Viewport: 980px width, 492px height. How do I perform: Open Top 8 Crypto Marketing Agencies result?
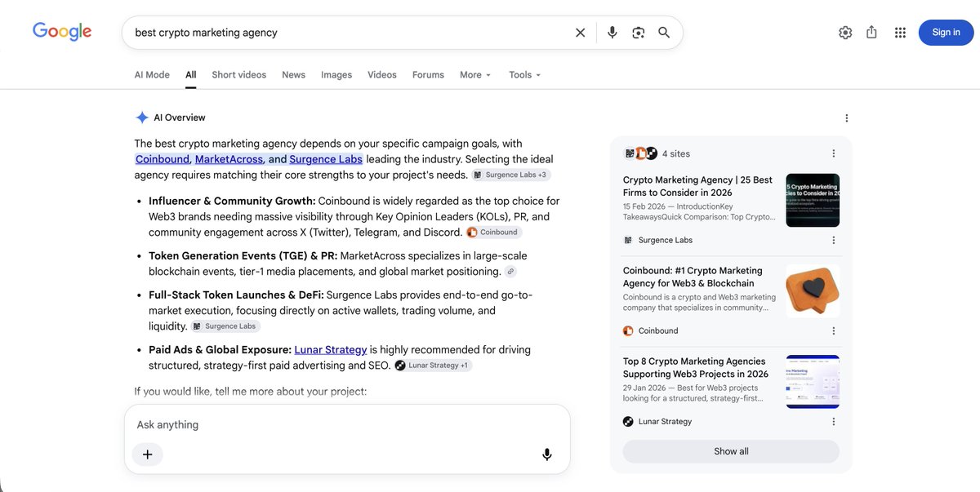(696, 367)
